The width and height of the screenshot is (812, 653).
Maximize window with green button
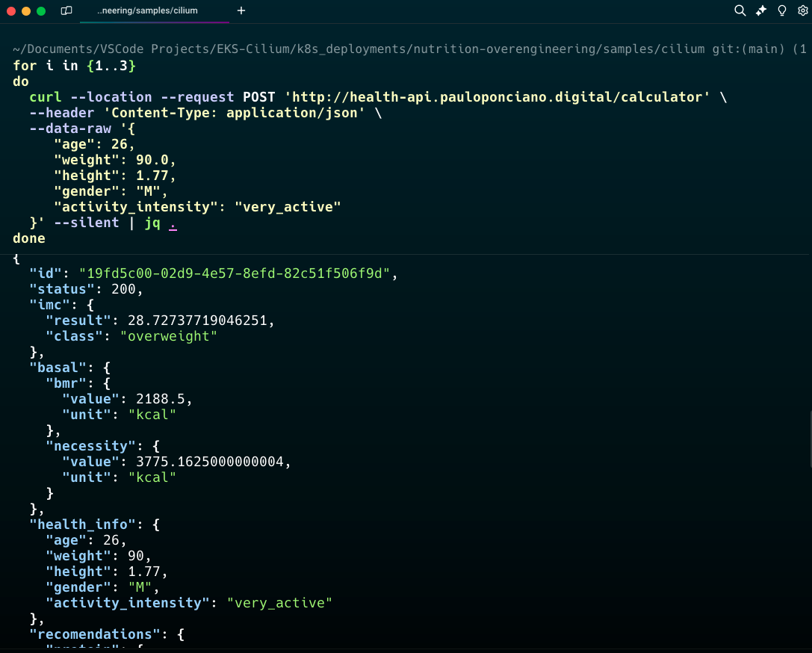(41, 11)
